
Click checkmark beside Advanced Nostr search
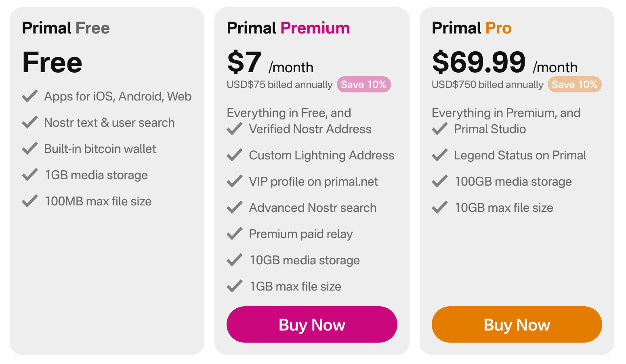[235, 207]
